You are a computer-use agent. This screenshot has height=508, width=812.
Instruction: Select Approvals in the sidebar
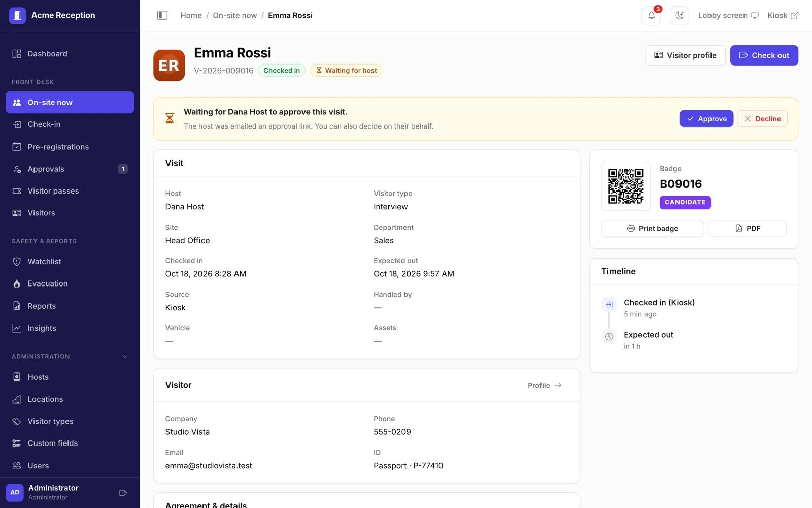click(70, 169)
